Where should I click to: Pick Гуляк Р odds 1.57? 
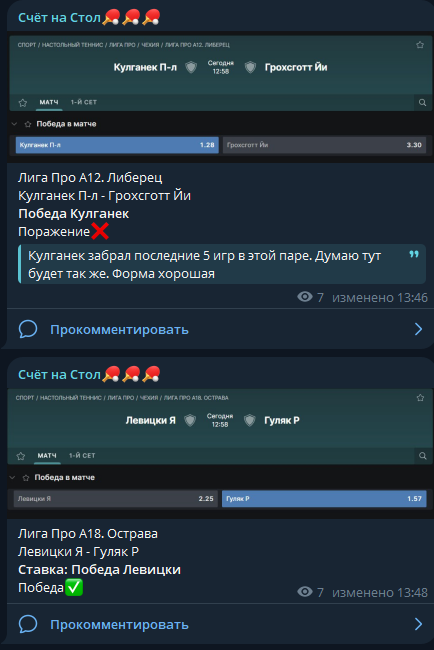324,499
